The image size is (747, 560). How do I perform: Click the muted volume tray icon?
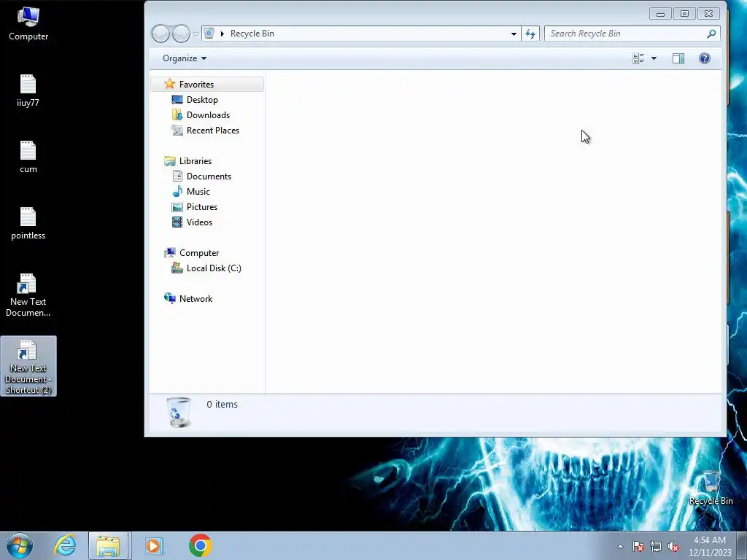pos(673,546)
